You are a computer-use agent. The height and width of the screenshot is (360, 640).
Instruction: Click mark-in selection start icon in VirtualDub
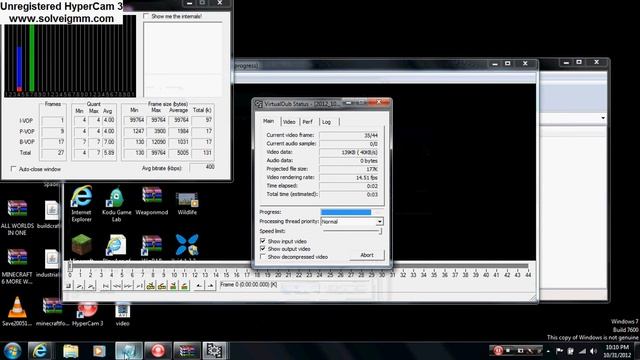tap(199, 286)
